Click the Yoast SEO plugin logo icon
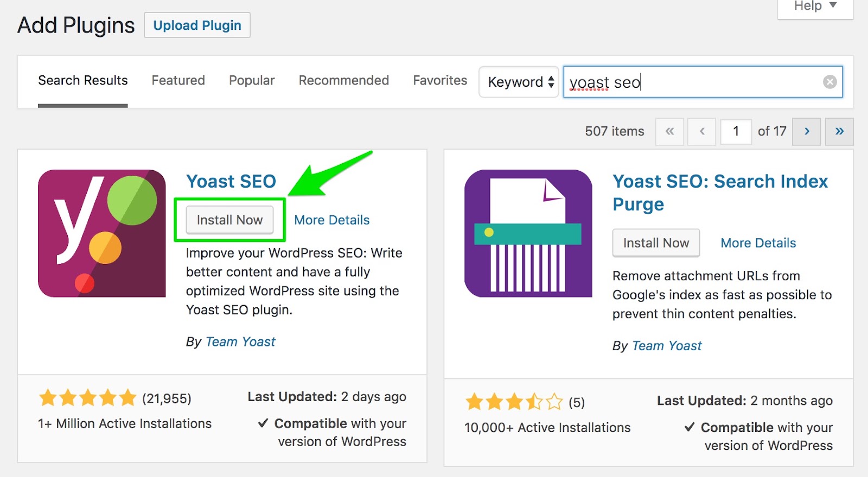The width and height of the screenshot is (868, 477). 101,233
